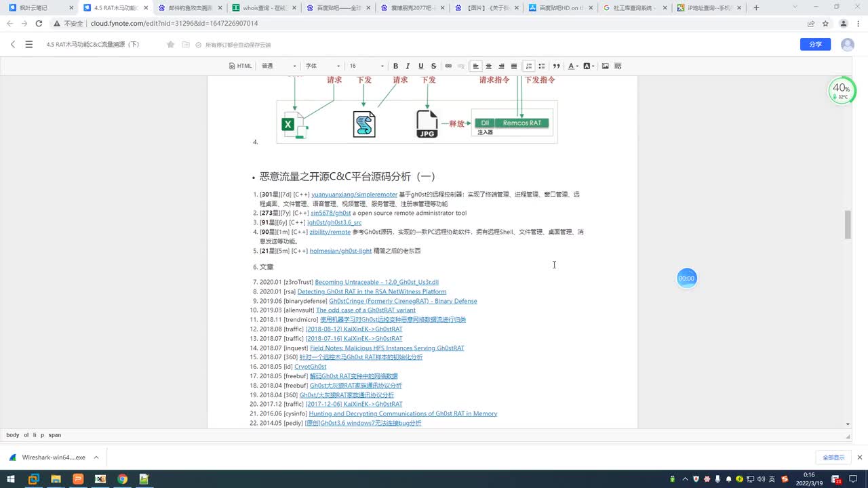This screenshot has width=868, height=488.
Task: Insert an image into the note
Action: coord(606,66)
